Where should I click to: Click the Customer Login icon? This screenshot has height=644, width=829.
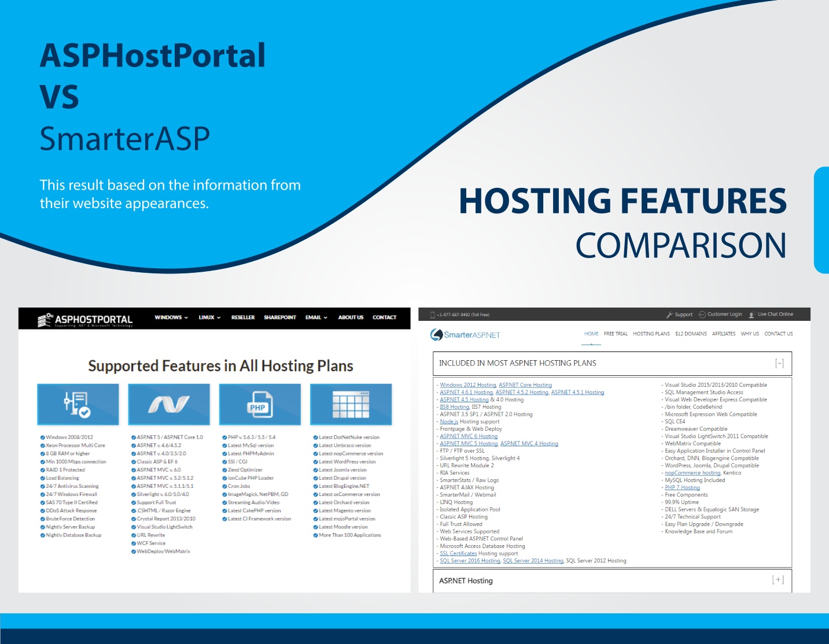[702, 314]
